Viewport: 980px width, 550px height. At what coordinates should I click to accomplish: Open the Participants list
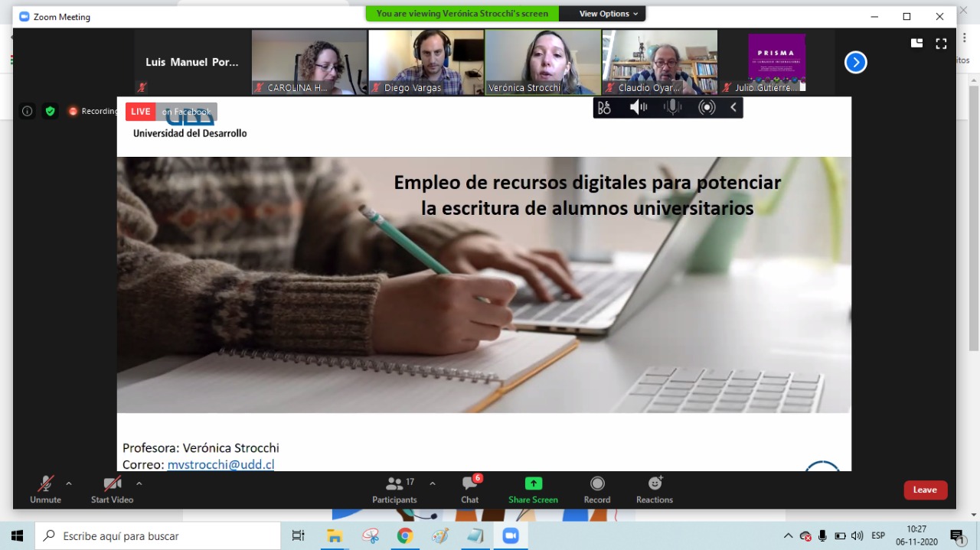(x=395, y=490)
